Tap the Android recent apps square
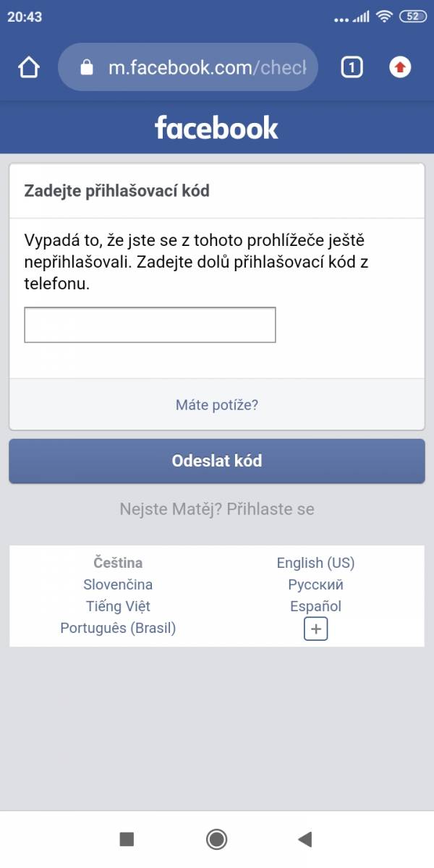 pyautogui.click(x=127, y=839)
